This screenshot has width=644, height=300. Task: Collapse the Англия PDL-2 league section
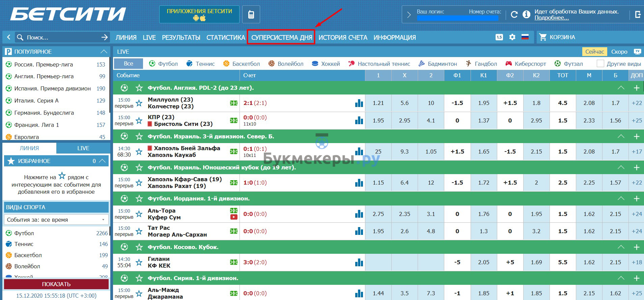coord(621,88)
